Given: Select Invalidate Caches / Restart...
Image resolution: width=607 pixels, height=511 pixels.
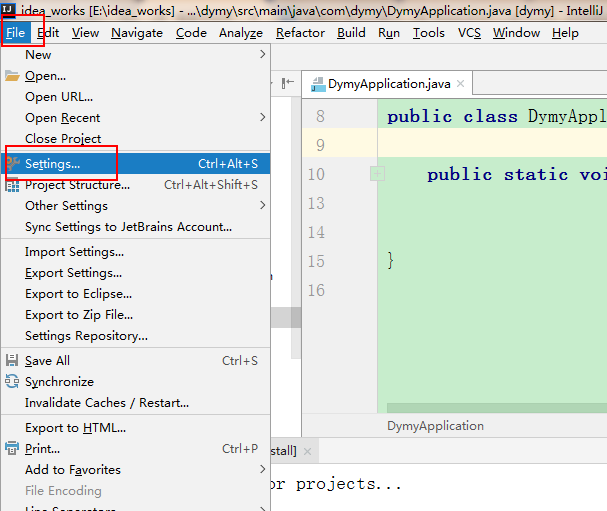Looking at the screenshot, I should pyautogui.click(x=135, y=402).
